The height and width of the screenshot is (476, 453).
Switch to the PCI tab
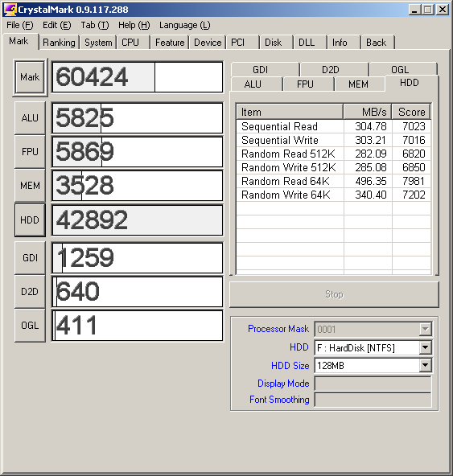[243, 43]
